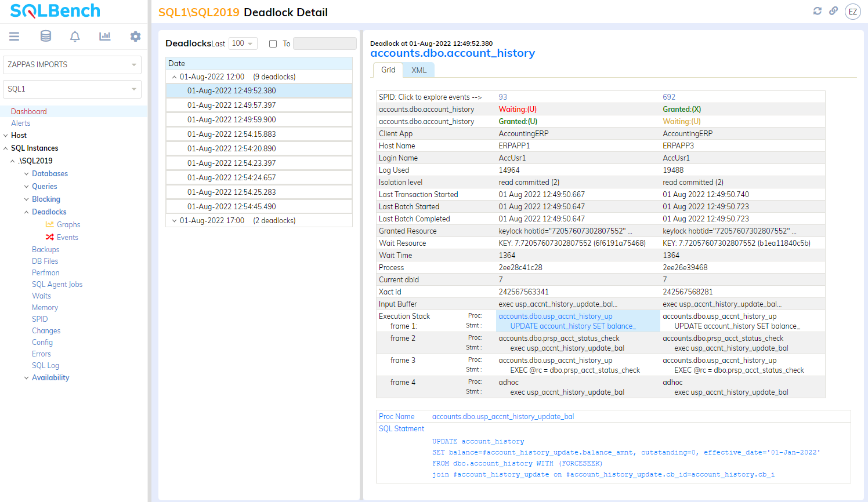Expand the Databases tree node
Screen dimensions: 868x502
26,174
